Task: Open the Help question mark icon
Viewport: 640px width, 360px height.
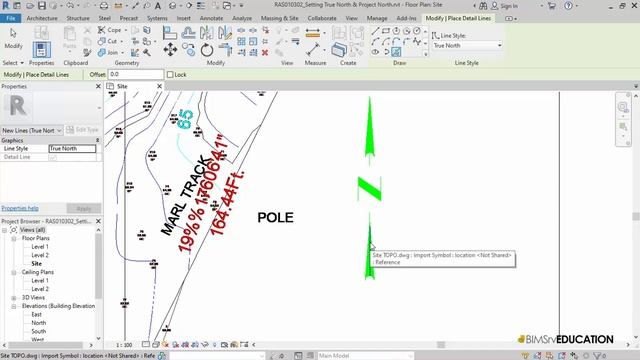Action: point(568,6)
